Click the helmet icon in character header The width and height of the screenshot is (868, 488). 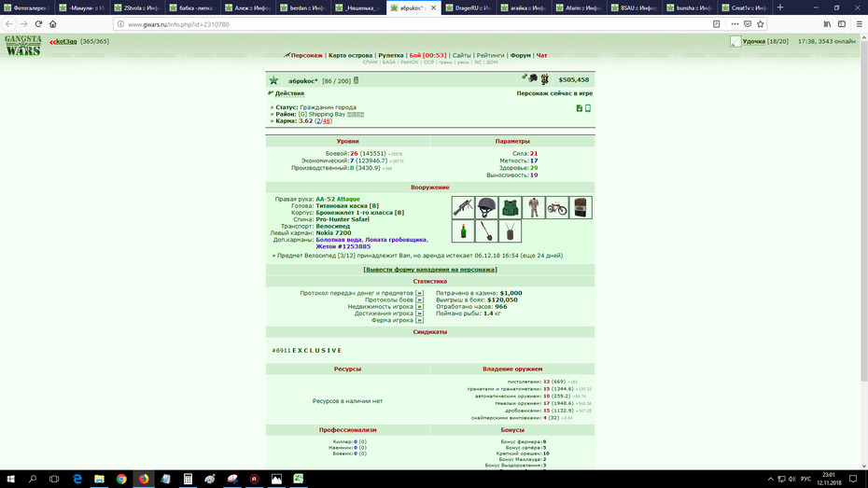click(x=533, y=78)
